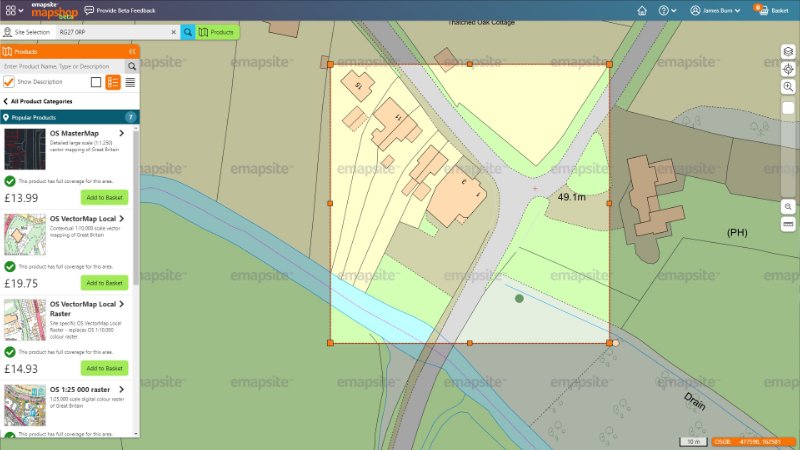Add OS VectorMap Local Raster £14.93 to basket

(x=104, y=368)
